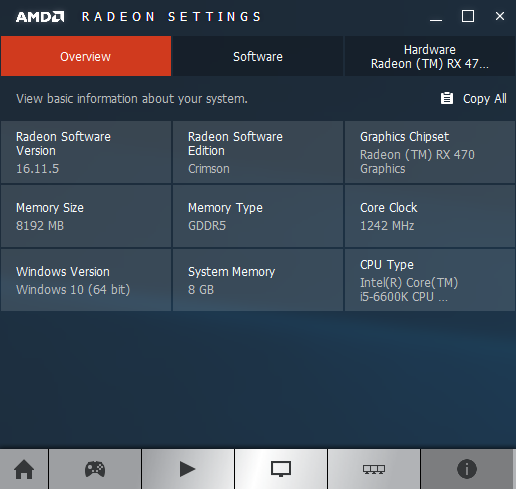Click the GDDR5 value

point(207,226)
